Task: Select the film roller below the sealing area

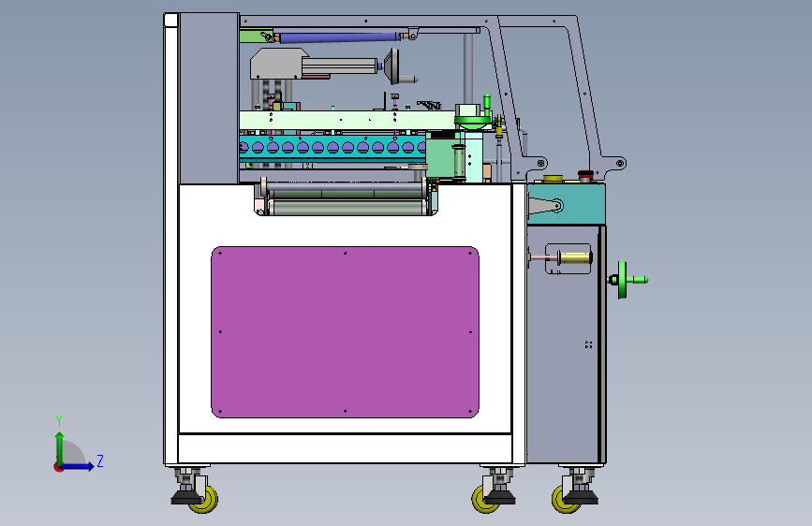Action: click(346, 207)
